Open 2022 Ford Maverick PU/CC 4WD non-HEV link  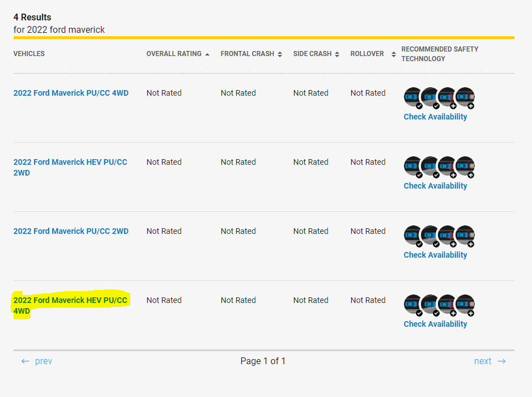[71, 93]
